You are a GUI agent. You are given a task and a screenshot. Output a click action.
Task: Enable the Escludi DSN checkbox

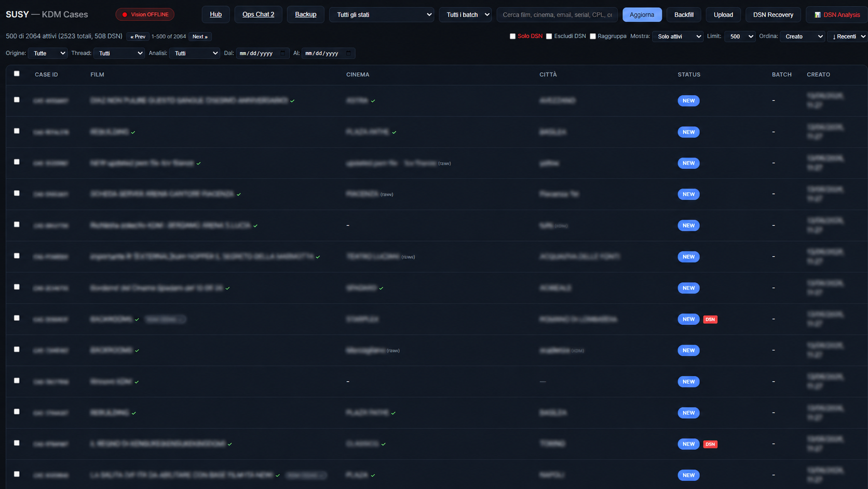[x=549, y=36]
